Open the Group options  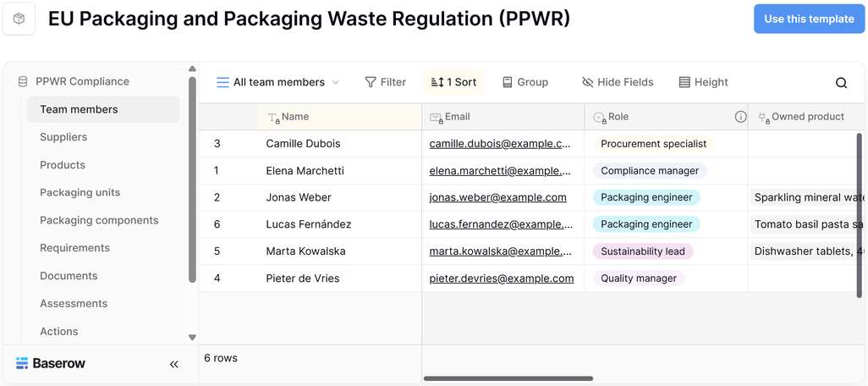click(x=525, y=82)
